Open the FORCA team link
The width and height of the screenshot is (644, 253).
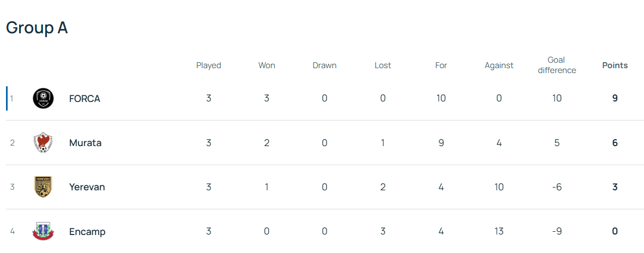[85, 99]
